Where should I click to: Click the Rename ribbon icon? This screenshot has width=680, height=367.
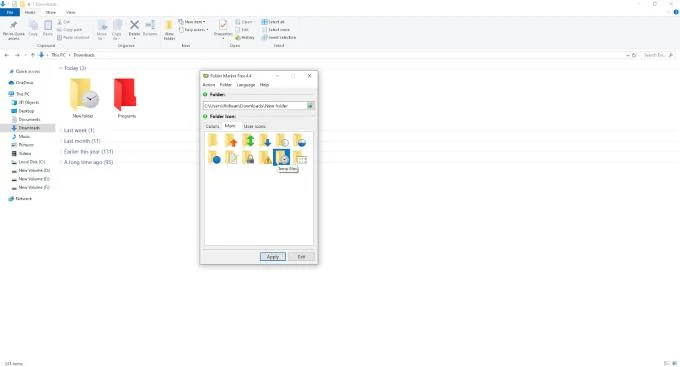pyautogui.click(x=150, y=28)
